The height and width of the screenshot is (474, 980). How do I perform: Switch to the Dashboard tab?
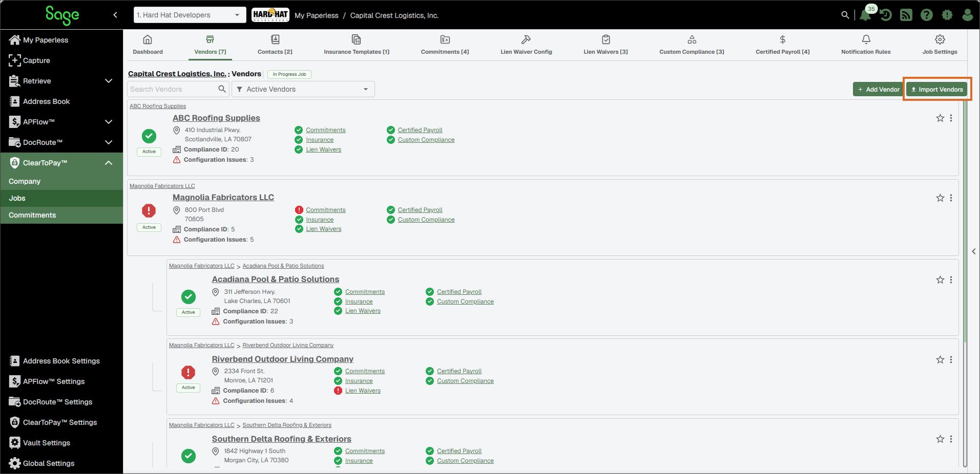148,45
